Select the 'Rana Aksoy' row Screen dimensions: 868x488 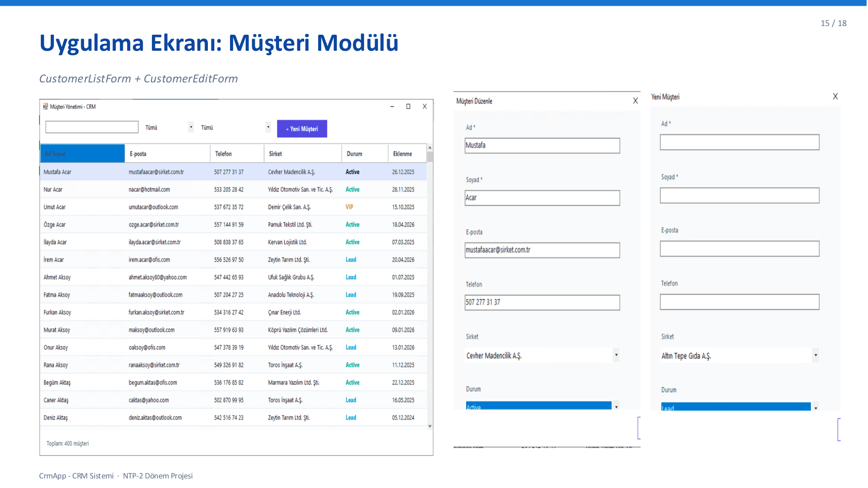pyautogui.click(x=233, y=365)
